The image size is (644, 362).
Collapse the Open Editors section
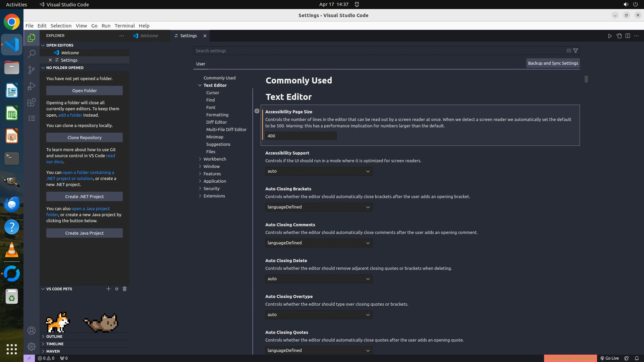[60, 45]
